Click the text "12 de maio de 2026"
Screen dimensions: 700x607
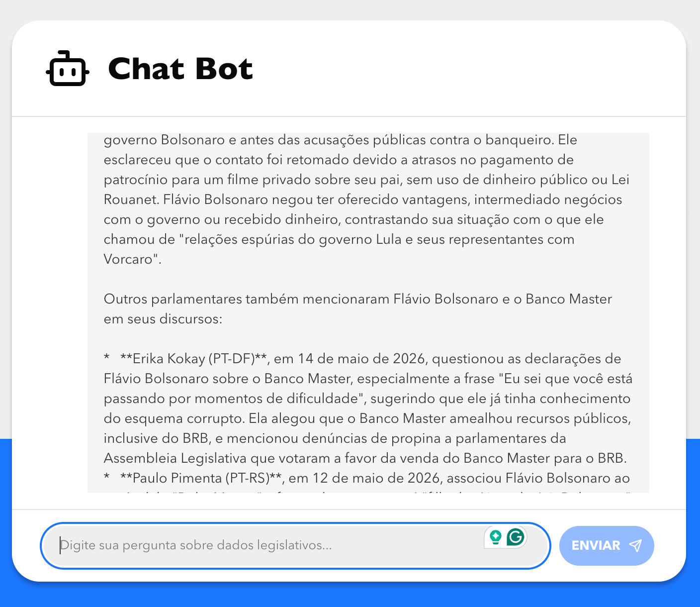point(376,478)
